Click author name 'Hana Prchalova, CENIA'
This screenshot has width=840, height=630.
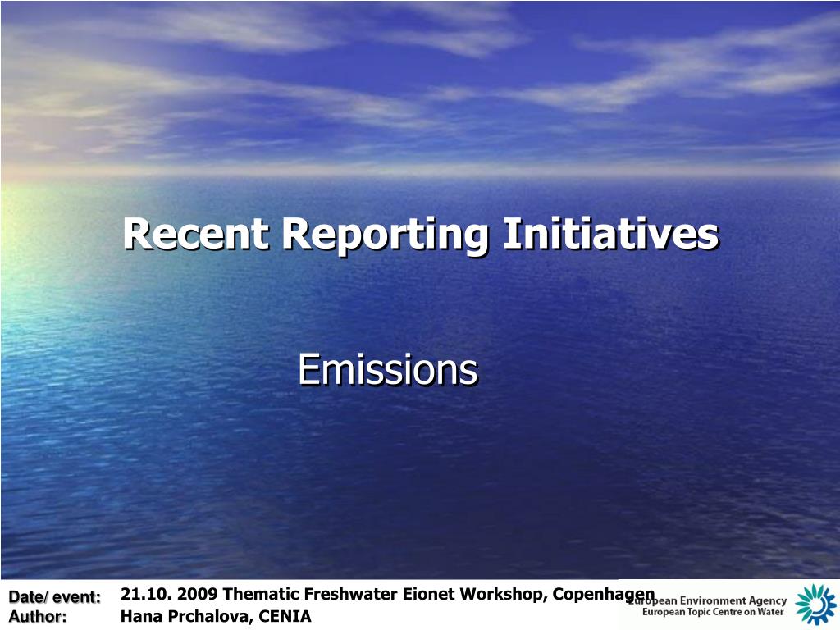(x=216, y=617)
